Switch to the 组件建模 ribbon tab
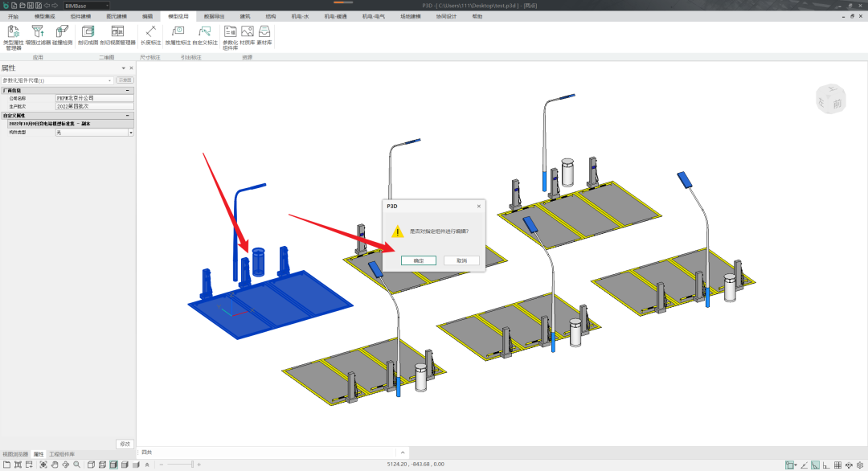The width and height of the screenshot is (868, 471). point(80,16)
